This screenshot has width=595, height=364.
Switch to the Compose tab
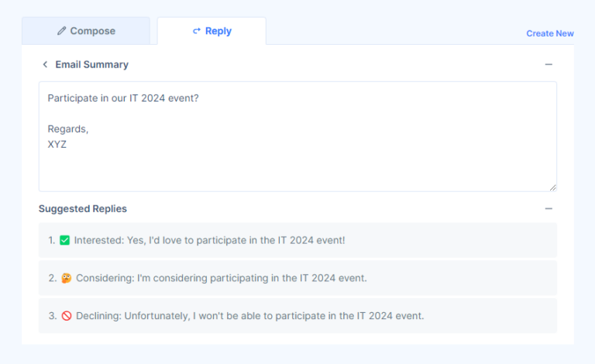[86, 31]
